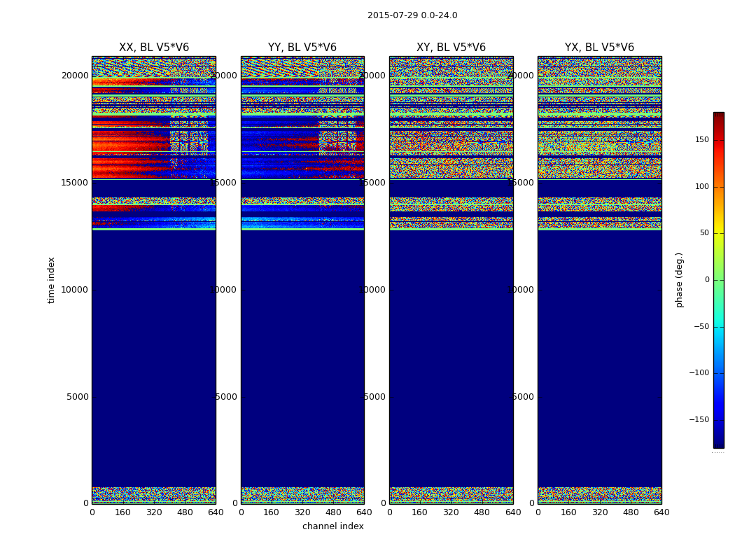The width and height of the screenshot is (735, 560).
Task: Click the date title 2015-07-29 0.0-24.0
Action: pos(412,15)
